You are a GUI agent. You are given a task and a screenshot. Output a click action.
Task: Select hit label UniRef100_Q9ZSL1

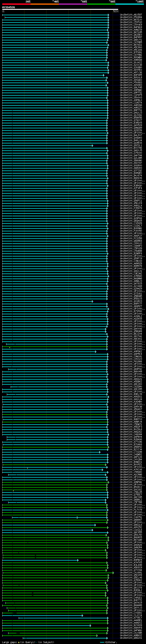tap(131, 146)
